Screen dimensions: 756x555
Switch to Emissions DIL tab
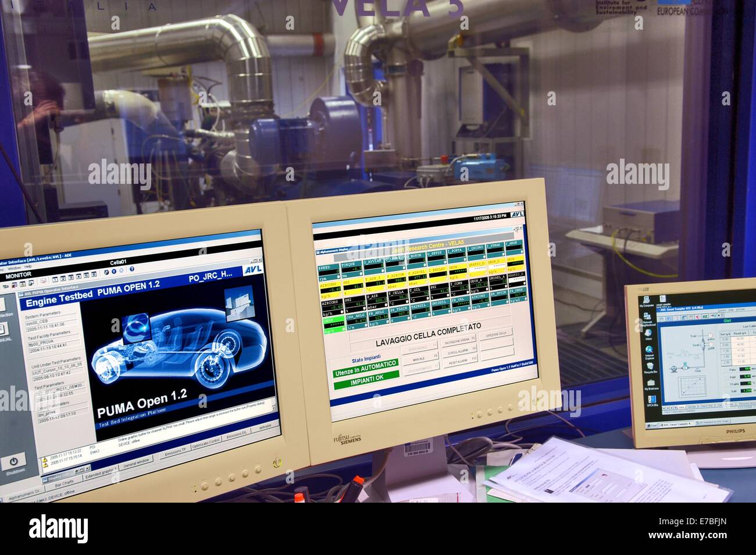pyautogui.click(x=238, y=435)
